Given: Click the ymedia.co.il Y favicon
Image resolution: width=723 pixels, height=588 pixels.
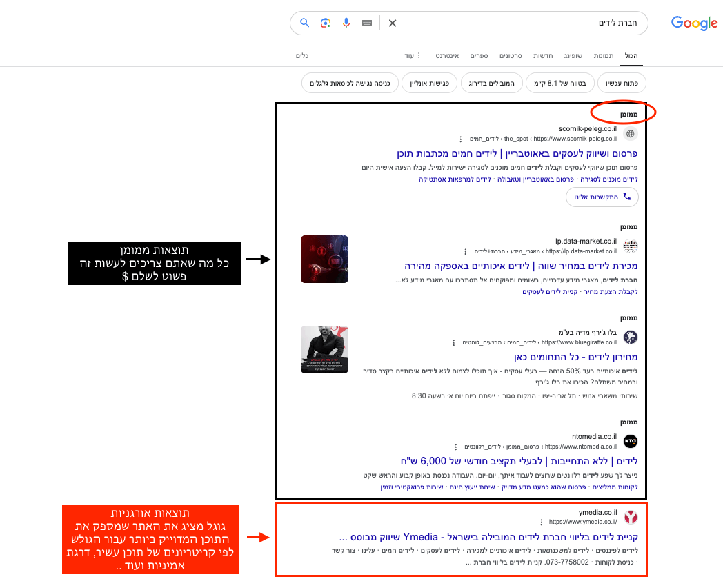Looking at the screenshot, I should coord(631,517).
